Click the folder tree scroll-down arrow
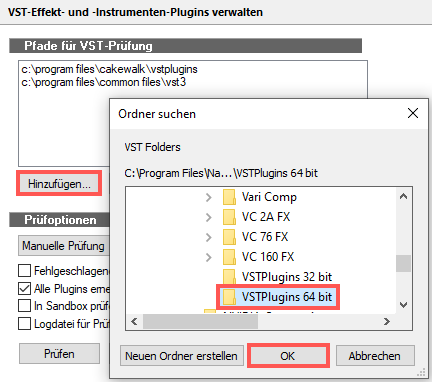 403,305
